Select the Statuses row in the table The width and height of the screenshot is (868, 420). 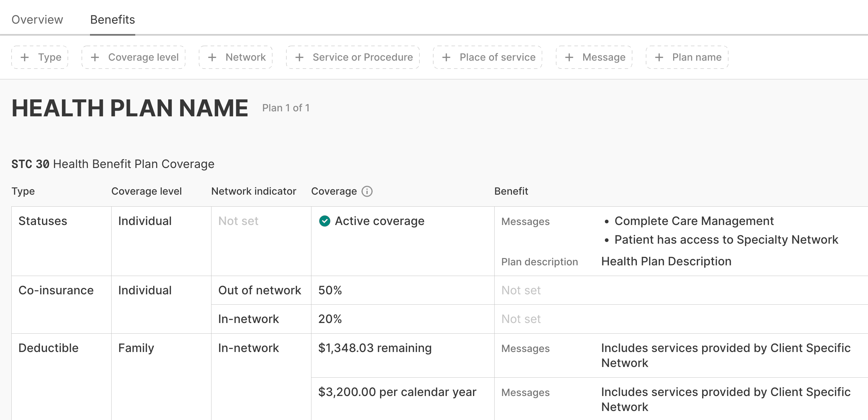[x=42, y=221]
